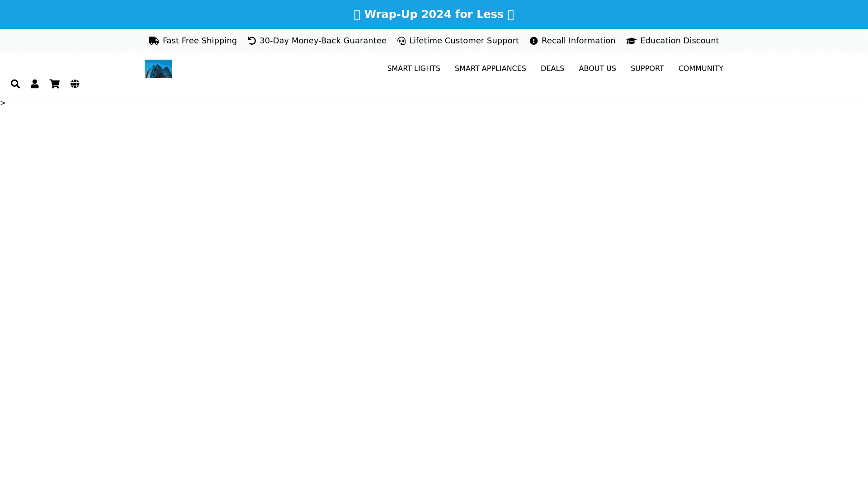
Task: Go to the Deals menu item
Action: [x=552, y=69]
